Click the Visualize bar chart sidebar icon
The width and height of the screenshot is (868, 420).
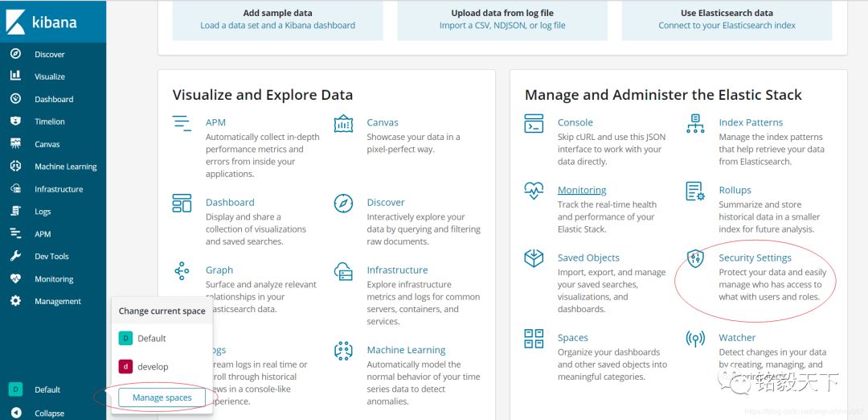[15, 76]
